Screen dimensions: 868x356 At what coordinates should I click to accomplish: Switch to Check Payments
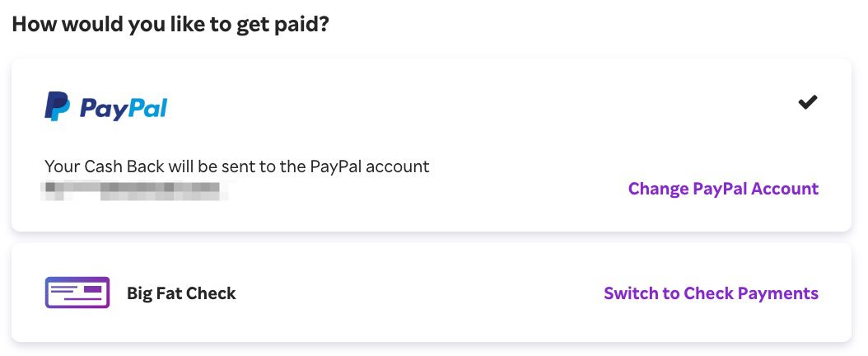click(711, 293)
